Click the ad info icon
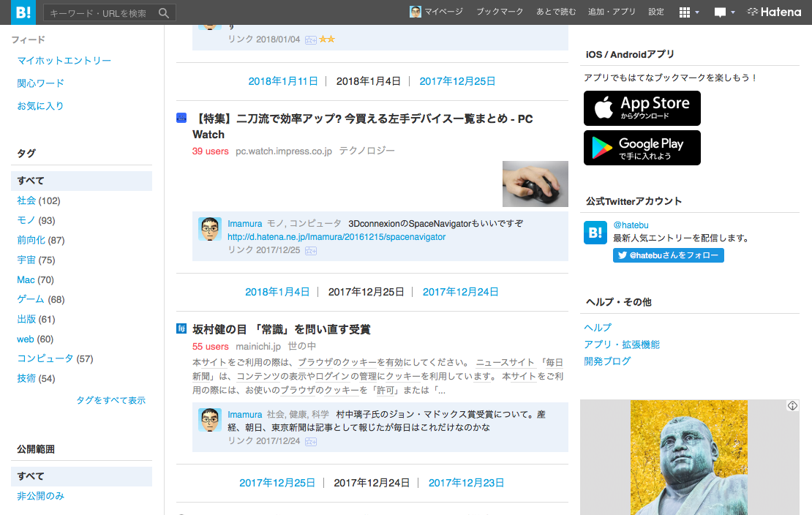 pos(792,406)
